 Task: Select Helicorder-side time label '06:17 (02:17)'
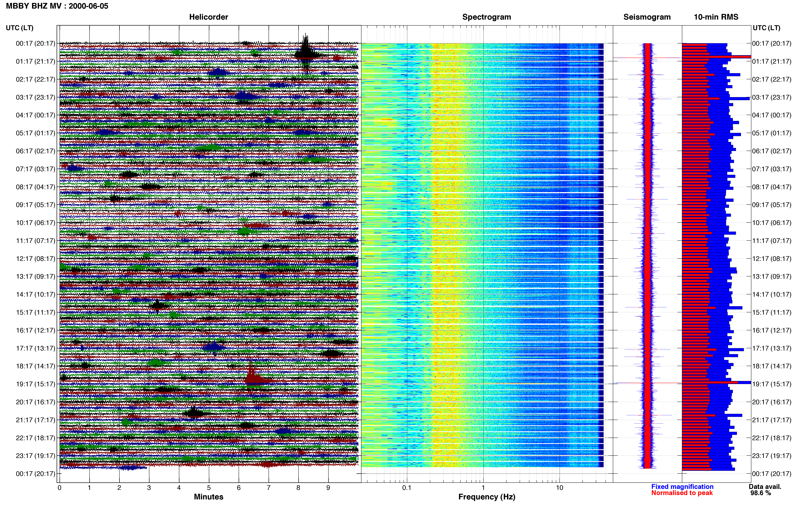36,151
